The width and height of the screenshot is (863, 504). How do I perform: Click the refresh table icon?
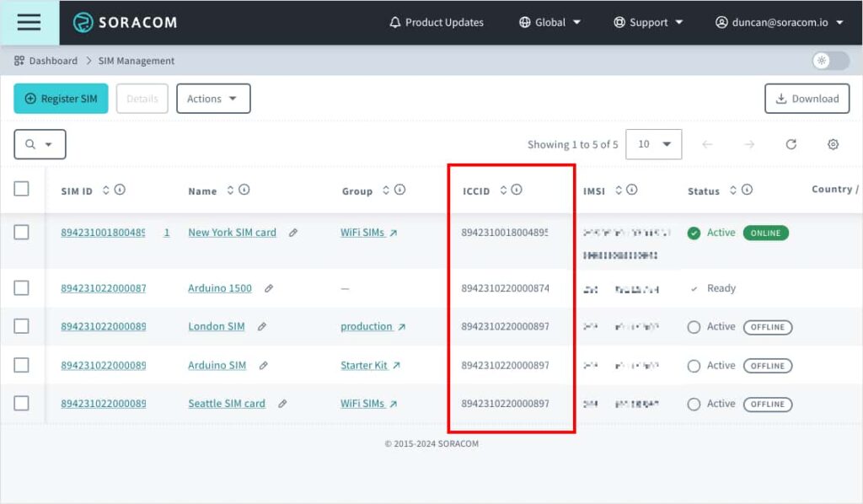pyautogui.click(x=791, y=144)
